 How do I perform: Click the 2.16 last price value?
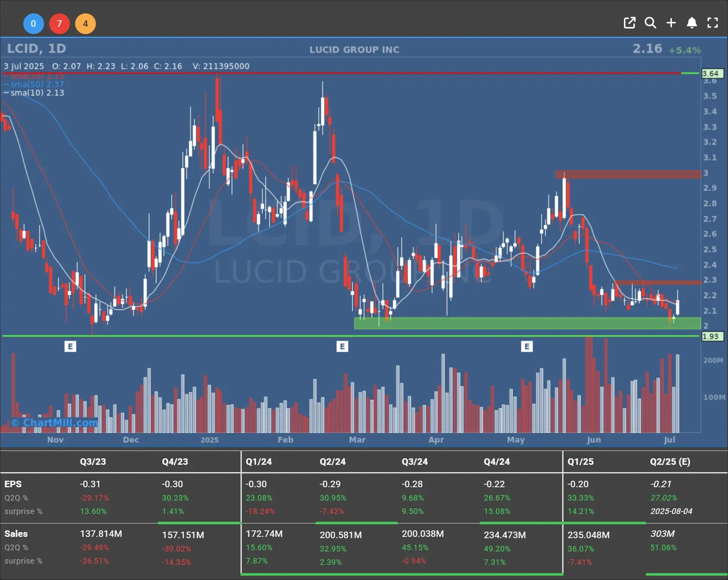pos(647,48)
